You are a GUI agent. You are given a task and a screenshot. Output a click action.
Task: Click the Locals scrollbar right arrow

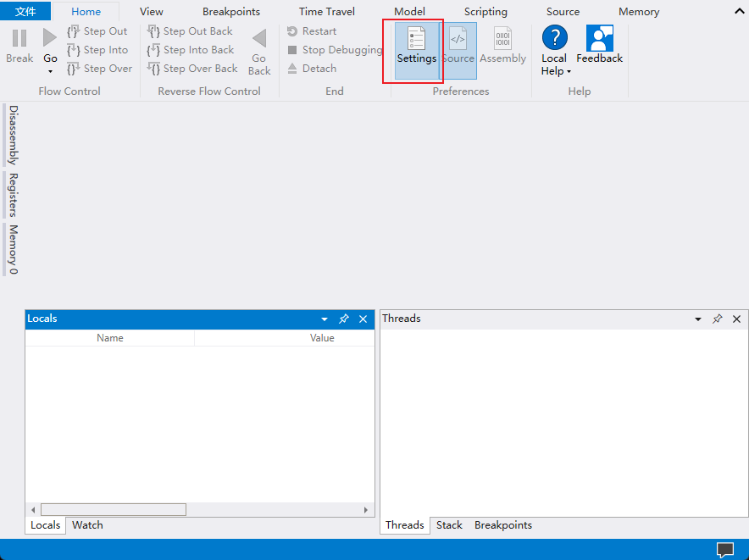(366, 510)
